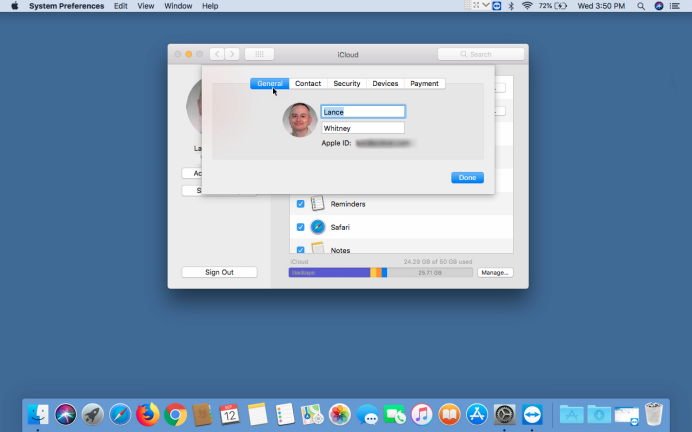Click the Wi-Fi status icon
Screen dimensions: 692x432
coord(527,6)
